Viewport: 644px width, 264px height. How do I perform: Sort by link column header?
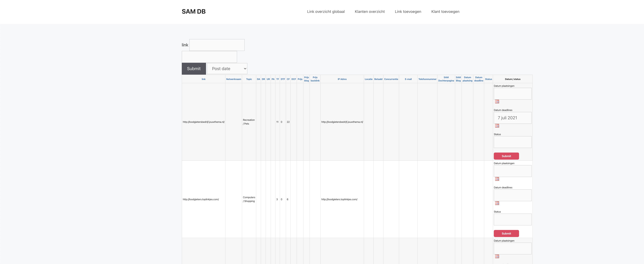(203, 79)
